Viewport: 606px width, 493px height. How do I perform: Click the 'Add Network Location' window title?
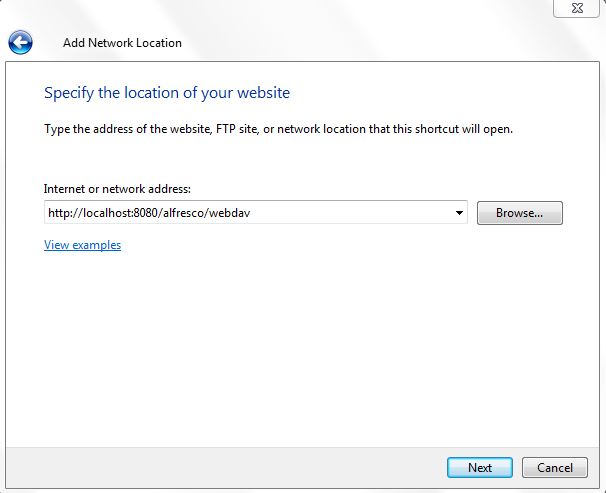(122, 43)
